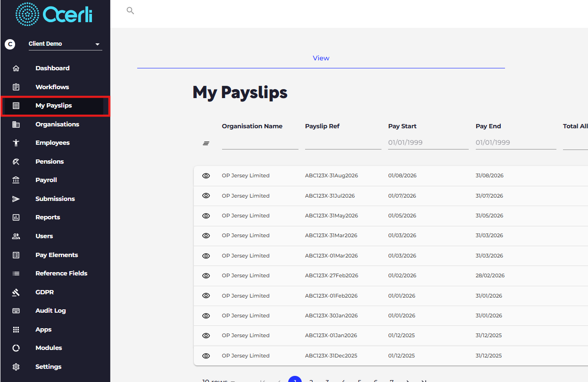View payslip ABC123X-31Aug2026 via eye icon
Image resolution: width=588 pixels, height=382 pixels.
[206, 175]
